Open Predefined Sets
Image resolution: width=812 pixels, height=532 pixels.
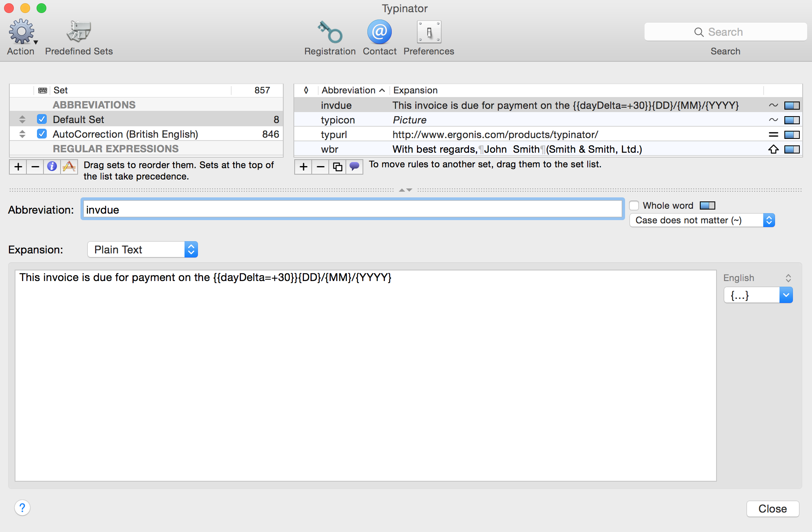pos(79,32)
